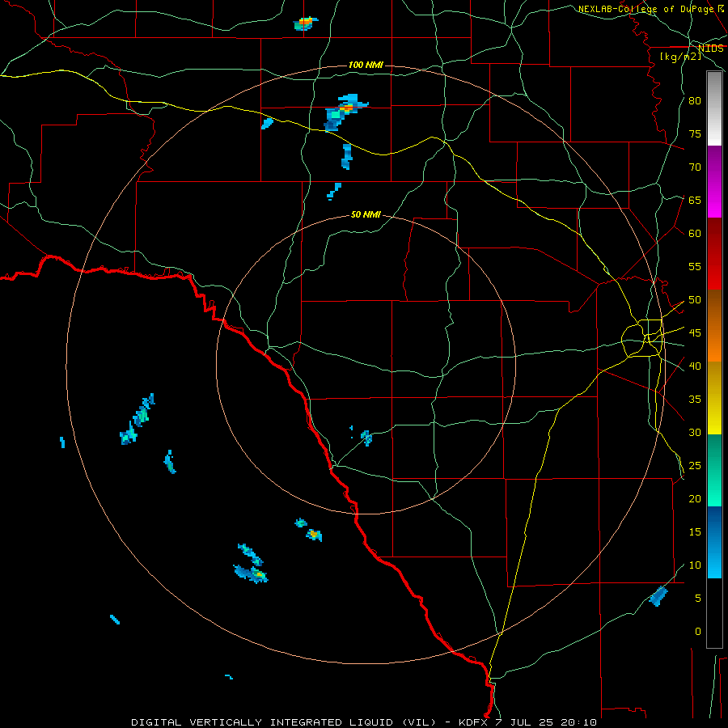Click the small echo inside the 50 NMI ring
This screenshot has width=728, height=728.
(366, 438)
